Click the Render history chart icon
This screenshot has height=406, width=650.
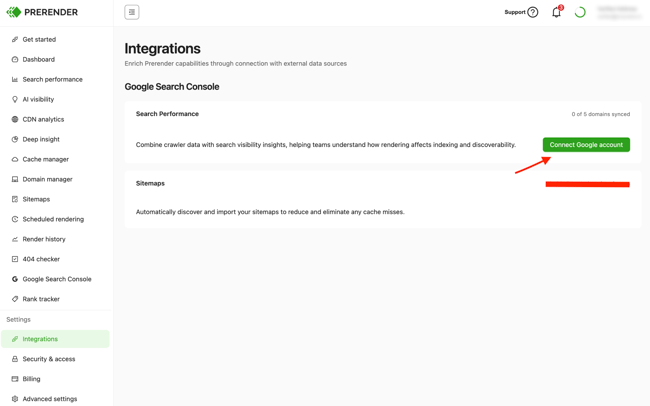tap(15, 239)
